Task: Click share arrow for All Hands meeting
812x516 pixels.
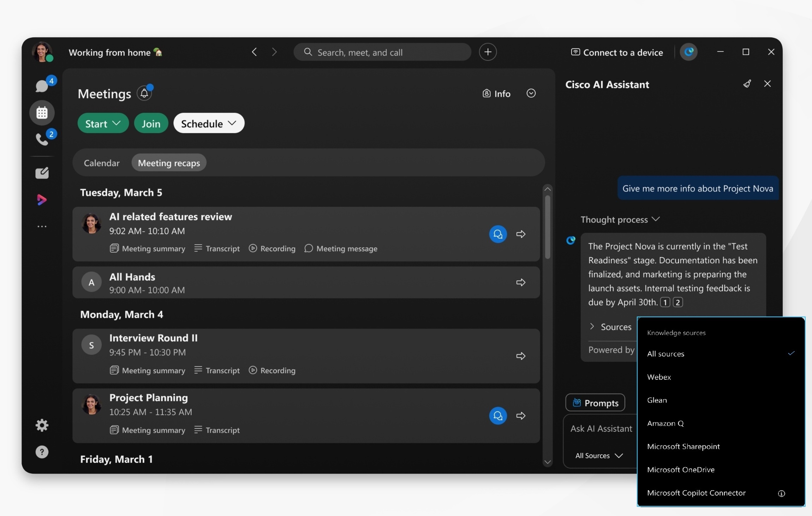Action: coord(521,282)
